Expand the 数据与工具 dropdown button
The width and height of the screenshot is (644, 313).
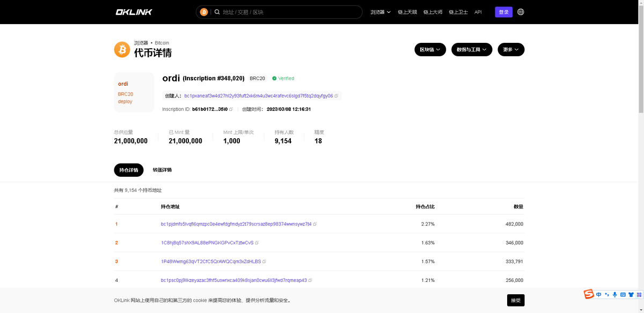(472, 50)
